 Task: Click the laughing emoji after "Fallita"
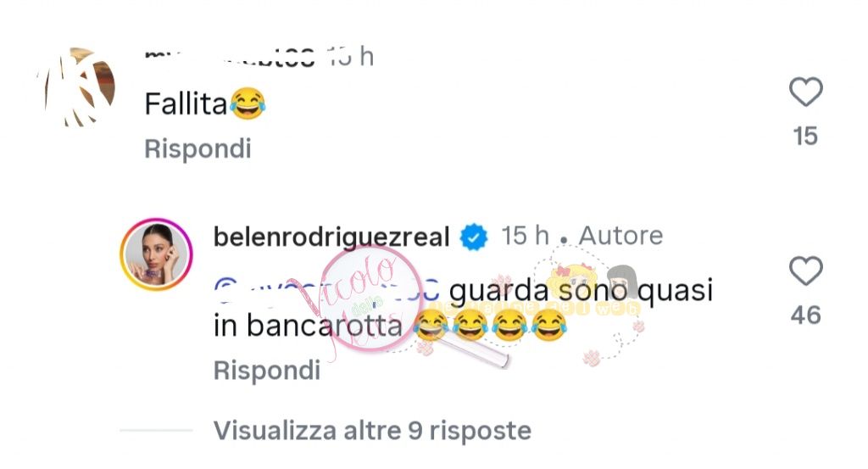point(248,103)
